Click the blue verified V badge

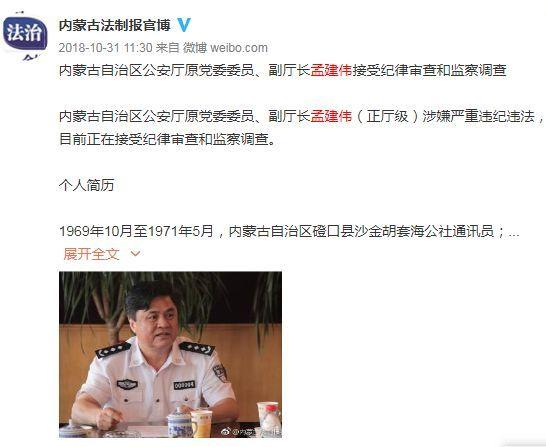[x=184, y=25]
